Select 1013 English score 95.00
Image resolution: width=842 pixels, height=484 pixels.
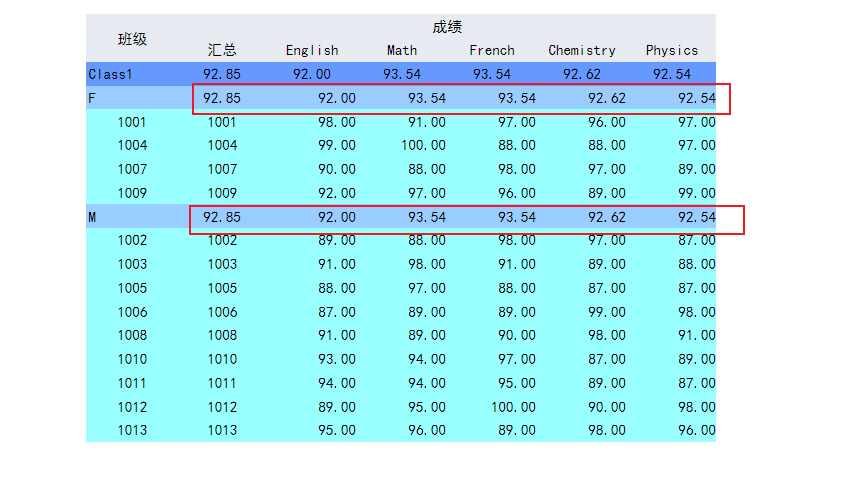337,430
